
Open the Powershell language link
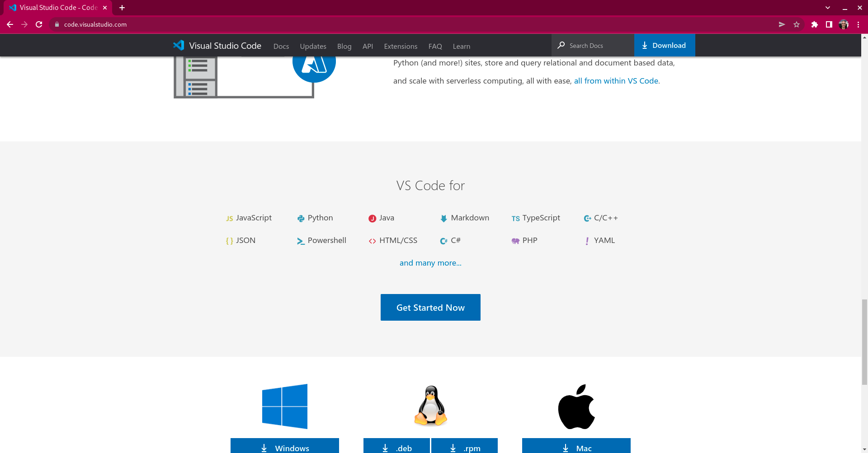(x=327, y=240)
